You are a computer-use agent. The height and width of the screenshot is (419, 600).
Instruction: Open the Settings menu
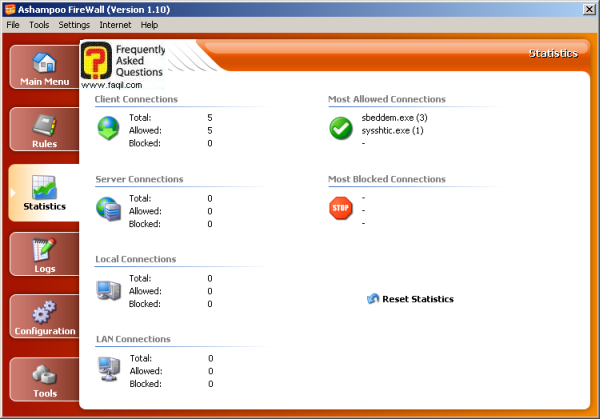pyautogui.click(x=74, y=24)
